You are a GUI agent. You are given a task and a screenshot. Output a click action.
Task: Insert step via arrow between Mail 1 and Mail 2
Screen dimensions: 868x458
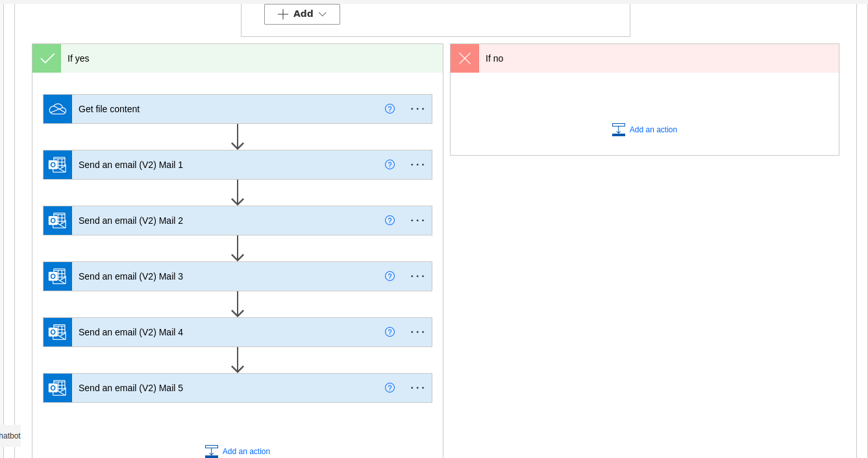238,193
